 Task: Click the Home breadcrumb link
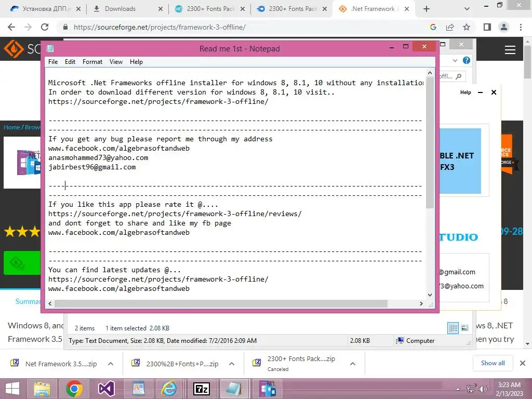tap(12, 127)
